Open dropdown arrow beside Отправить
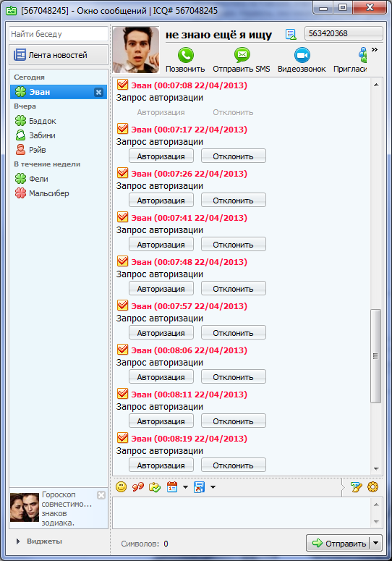The height and width of the screenshot is (561, 392). click(x=375, y=543)
